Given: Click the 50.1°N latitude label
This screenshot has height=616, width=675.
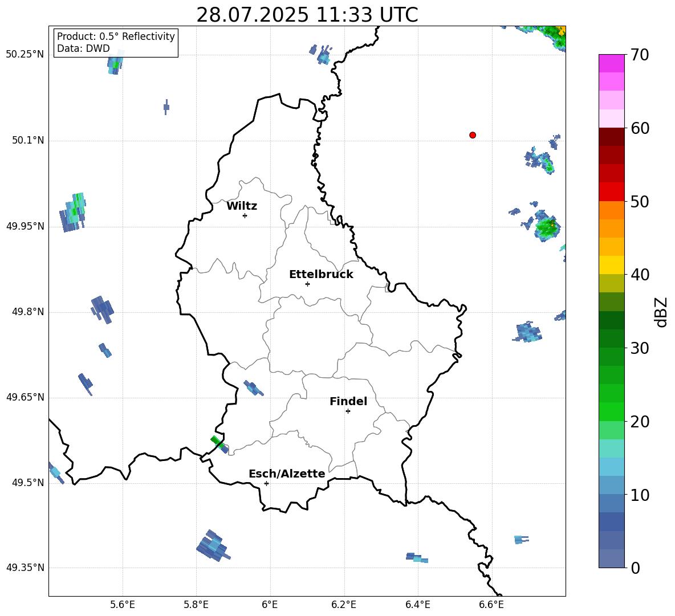Looking at the screenshot, I should pos(28,140).
